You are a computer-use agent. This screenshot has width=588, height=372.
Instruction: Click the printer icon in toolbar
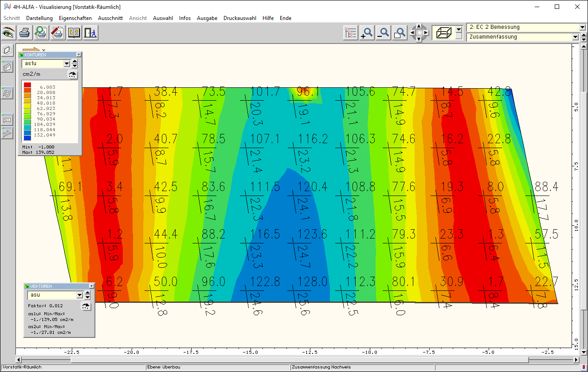24,33
